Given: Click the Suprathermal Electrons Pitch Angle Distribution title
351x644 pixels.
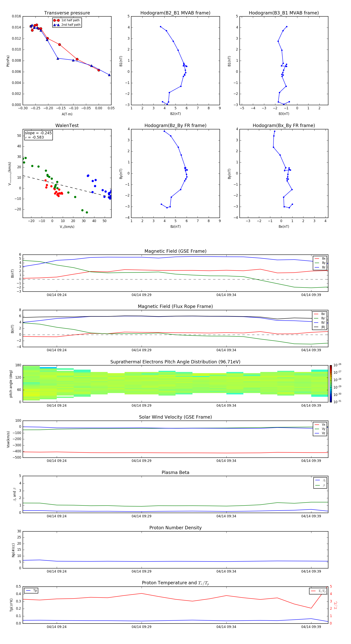Looking at the screenshot, I should tap(175, 362).
